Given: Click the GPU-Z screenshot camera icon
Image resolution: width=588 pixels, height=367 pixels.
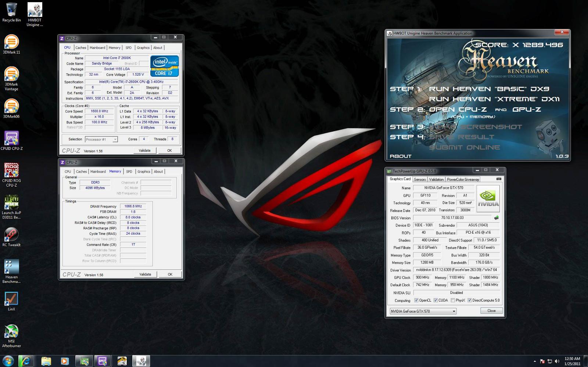Looking at the screenshot, I should click(x=498, y=179).
